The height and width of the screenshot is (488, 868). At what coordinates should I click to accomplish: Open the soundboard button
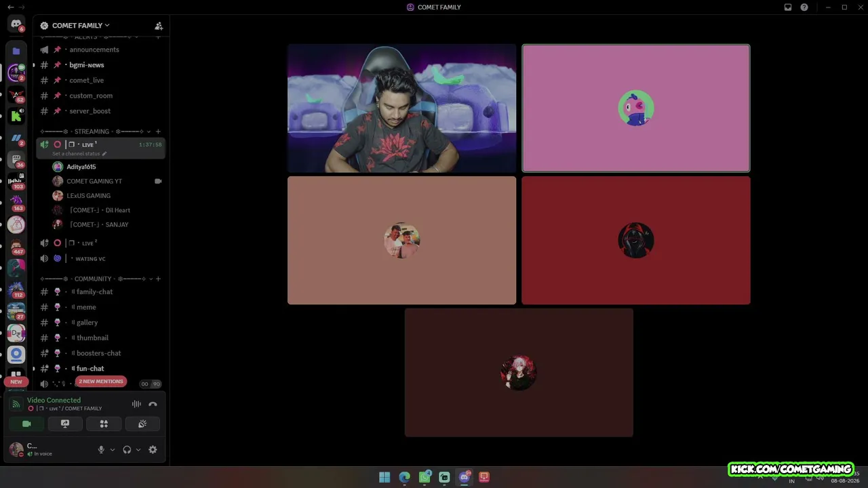click(x=142, y=424)
